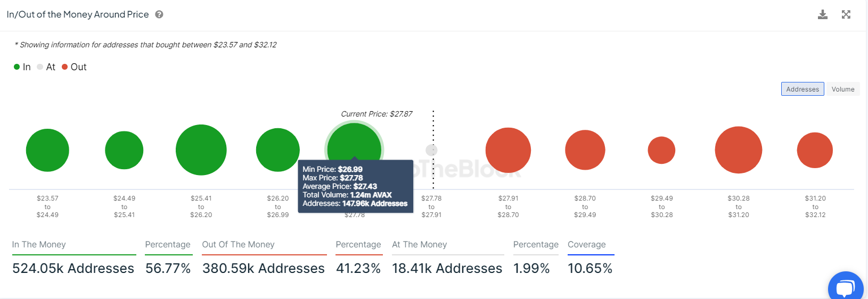
Task: Toggle the 'Out' legend item
Action: coord(74,67)
